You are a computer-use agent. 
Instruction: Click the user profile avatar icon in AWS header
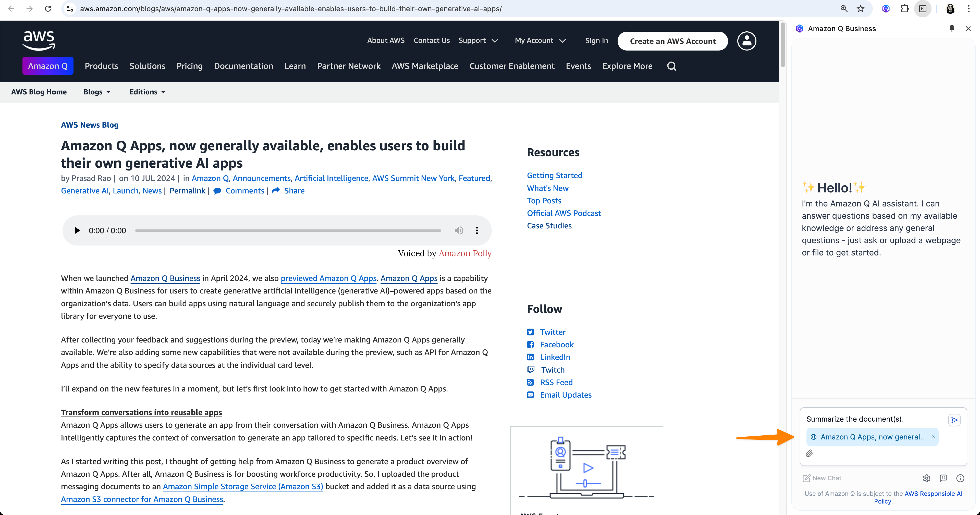pos(746,41)
